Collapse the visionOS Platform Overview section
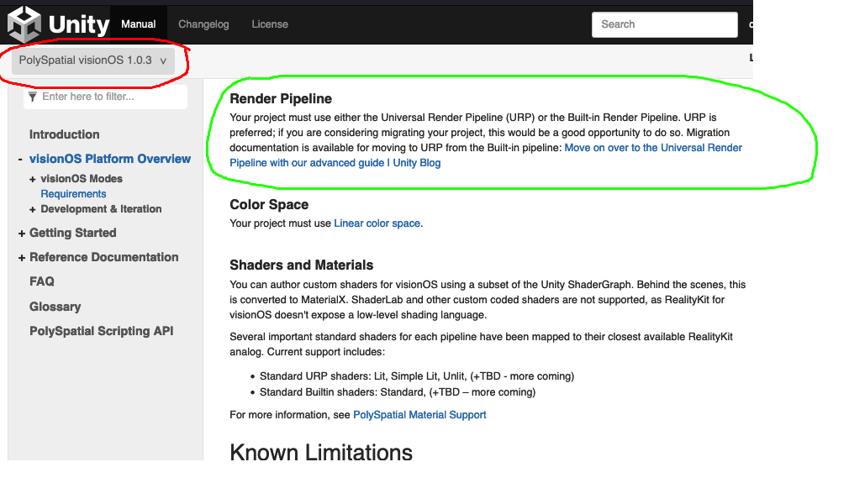The image size is (849, 504). [20, 159]
